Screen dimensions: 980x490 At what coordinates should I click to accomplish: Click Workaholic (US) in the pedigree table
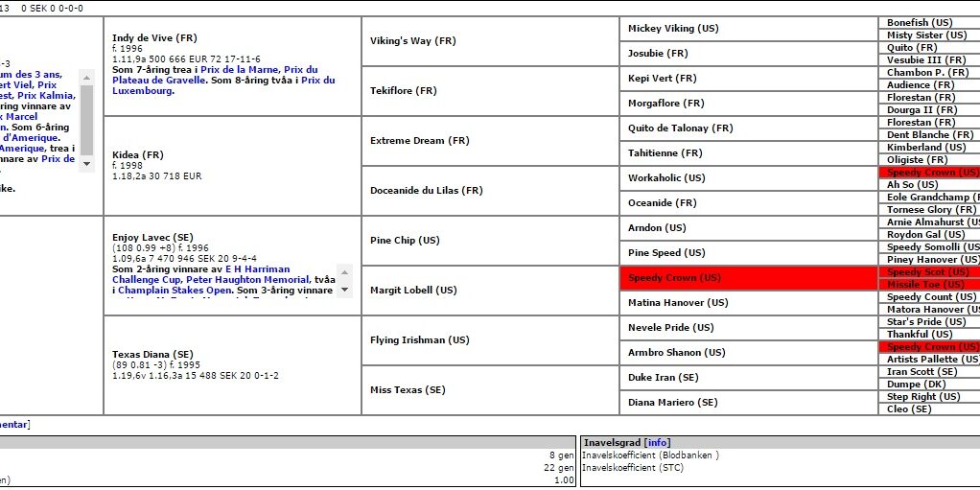(666, 178)
